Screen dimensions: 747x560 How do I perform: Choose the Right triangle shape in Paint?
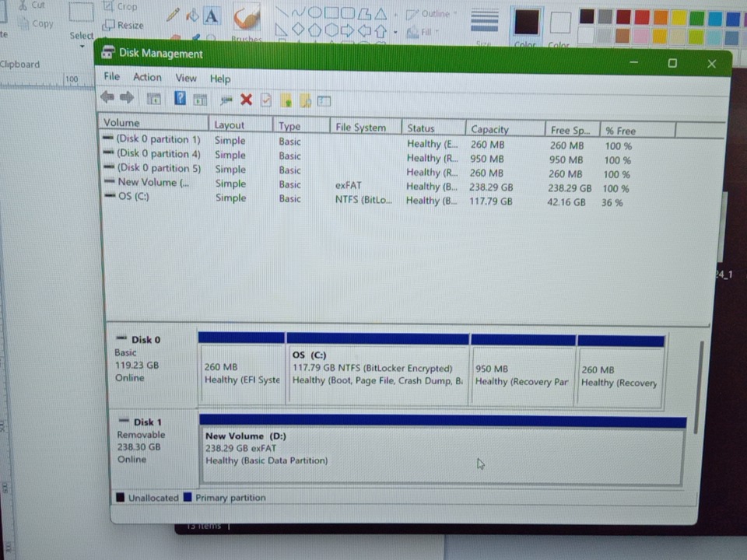(282, 30)
